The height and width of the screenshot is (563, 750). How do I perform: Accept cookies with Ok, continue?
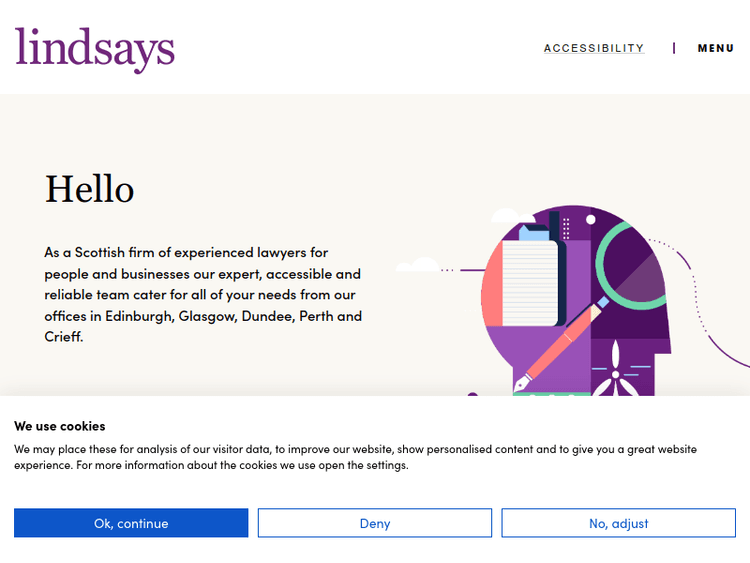pyautogui.click(x=131, y=523)
